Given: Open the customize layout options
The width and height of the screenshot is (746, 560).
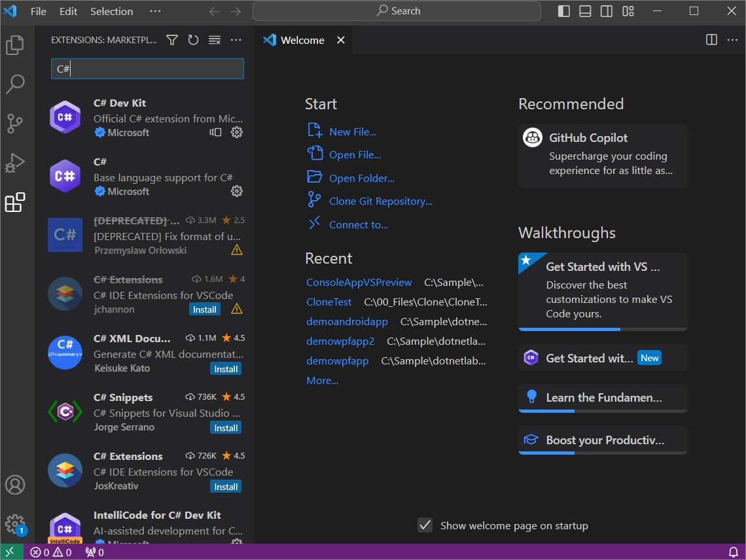Looking at the screenshot, I should [628, 11].
